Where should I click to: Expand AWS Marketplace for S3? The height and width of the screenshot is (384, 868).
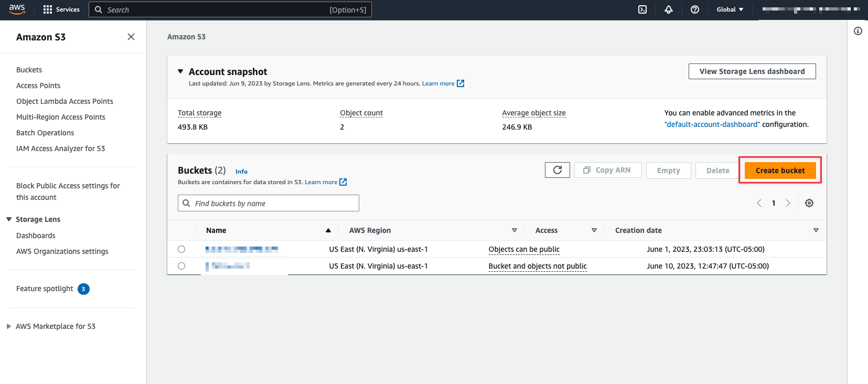tap(9, 326)
